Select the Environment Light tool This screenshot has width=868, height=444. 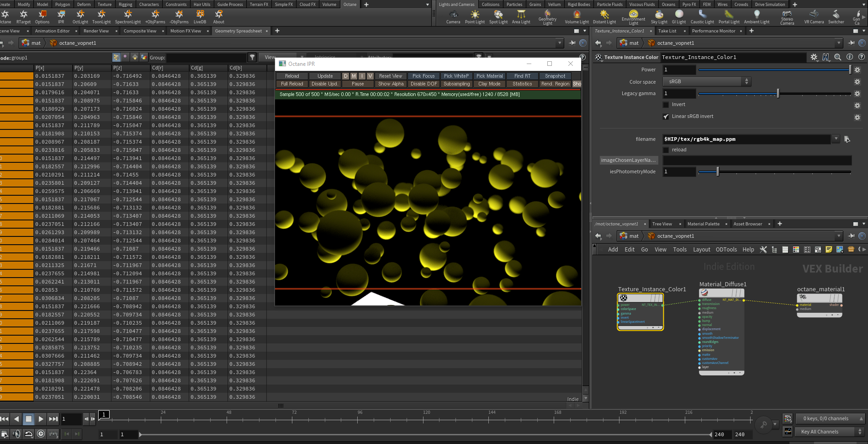pos(633,17)
